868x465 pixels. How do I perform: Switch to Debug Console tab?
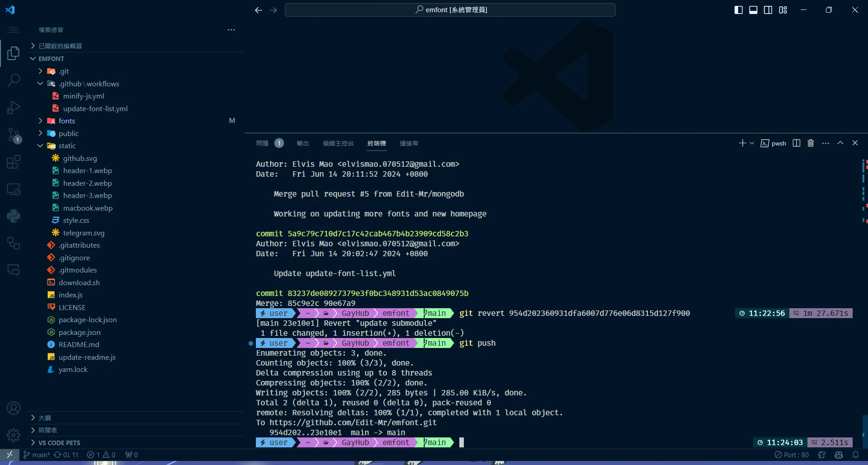(x=338, y=143)
